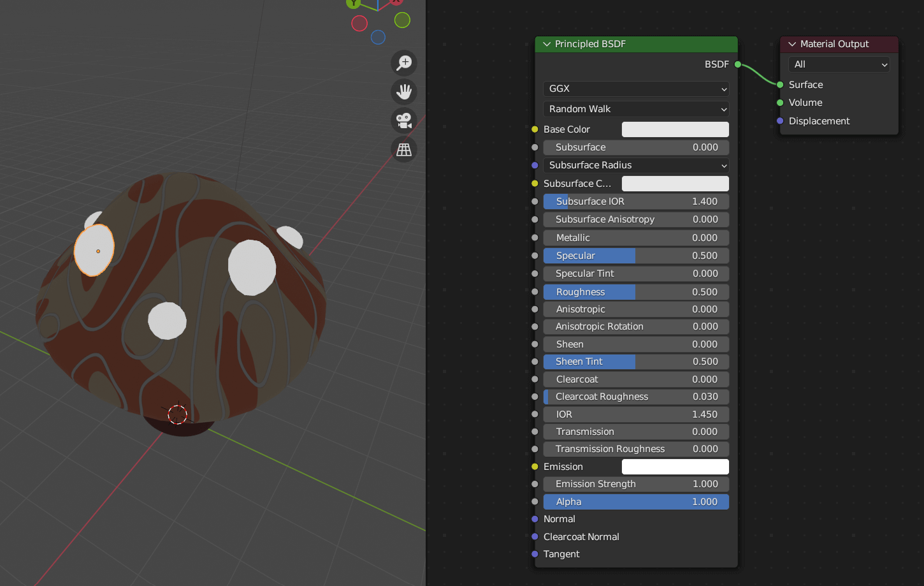Click the Sheen Tint slider

[x=636, y=362]
